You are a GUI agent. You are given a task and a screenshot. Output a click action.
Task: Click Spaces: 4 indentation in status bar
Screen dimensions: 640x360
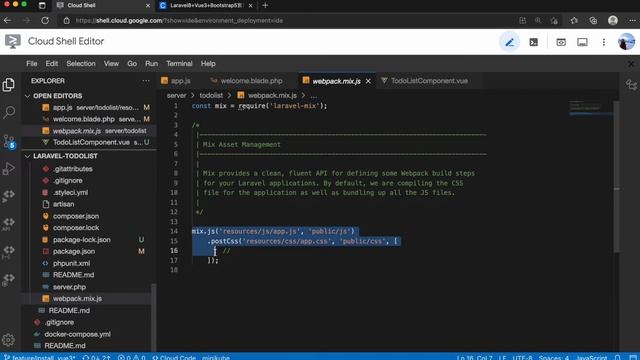[x=553, y=357]
